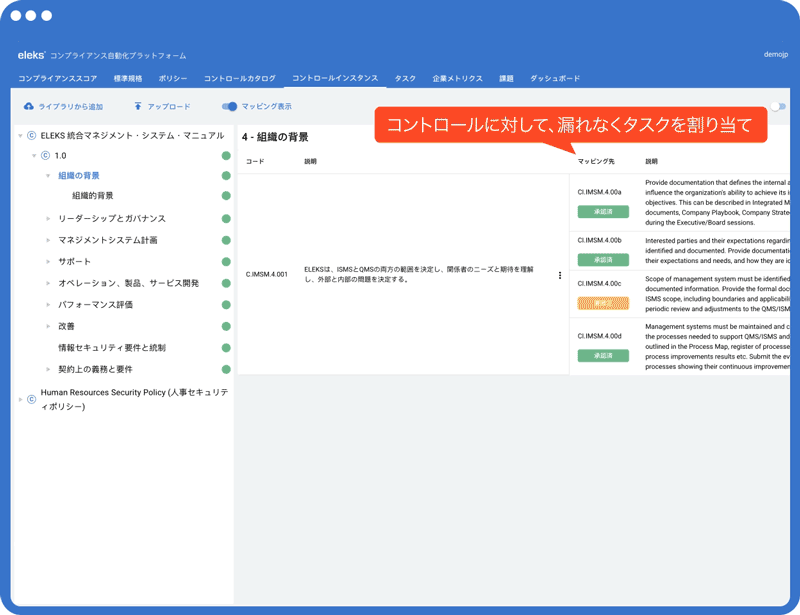Click the green status dot for パフォーマンス評価
The width and height of the screenshot is (800, 615).
click(x=226, y=305)
